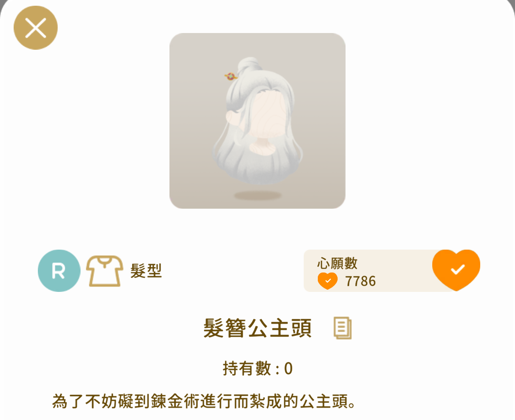Open the copy icon beside 髮簪公主頭

342,328
